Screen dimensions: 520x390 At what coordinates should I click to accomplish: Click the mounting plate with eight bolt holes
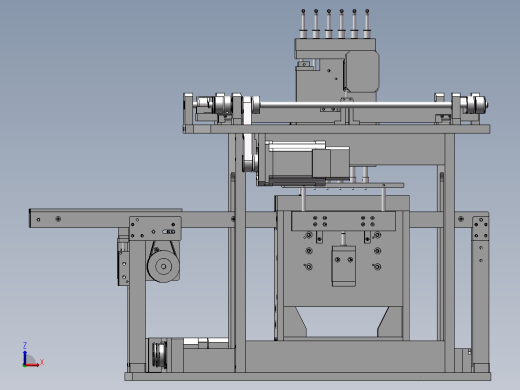[x=343, y=221]
